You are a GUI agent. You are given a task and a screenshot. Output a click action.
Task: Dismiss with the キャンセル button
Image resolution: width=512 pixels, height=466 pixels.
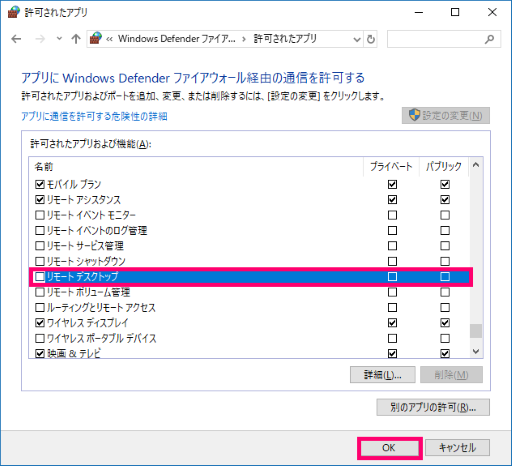point(457,447)
